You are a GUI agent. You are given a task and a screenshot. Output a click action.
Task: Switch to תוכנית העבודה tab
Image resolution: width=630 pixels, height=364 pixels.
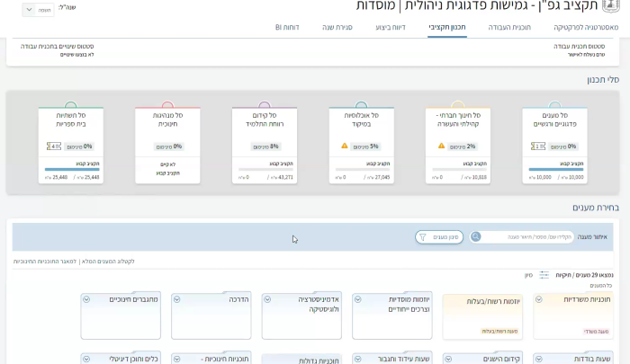(509, 27)
